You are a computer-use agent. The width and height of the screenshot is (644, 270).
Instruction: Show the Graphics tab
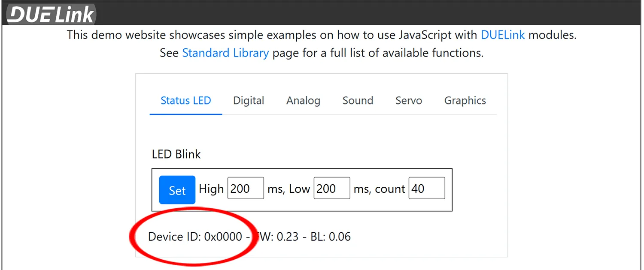[465, 101]
